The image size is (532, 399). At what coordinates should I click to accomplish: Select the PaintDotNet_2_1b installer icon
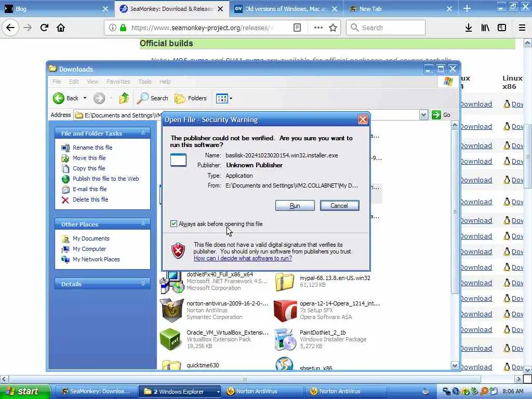coord(285,339)
